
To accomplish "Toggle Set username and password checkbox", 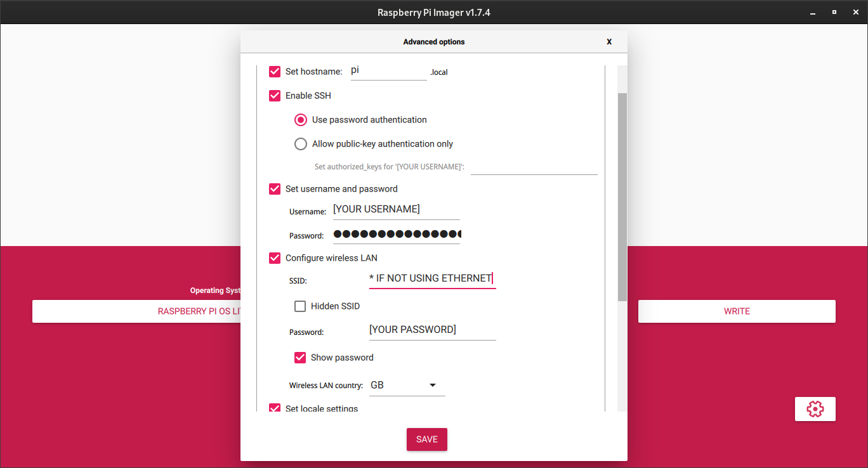I will [x=275, y=189].
